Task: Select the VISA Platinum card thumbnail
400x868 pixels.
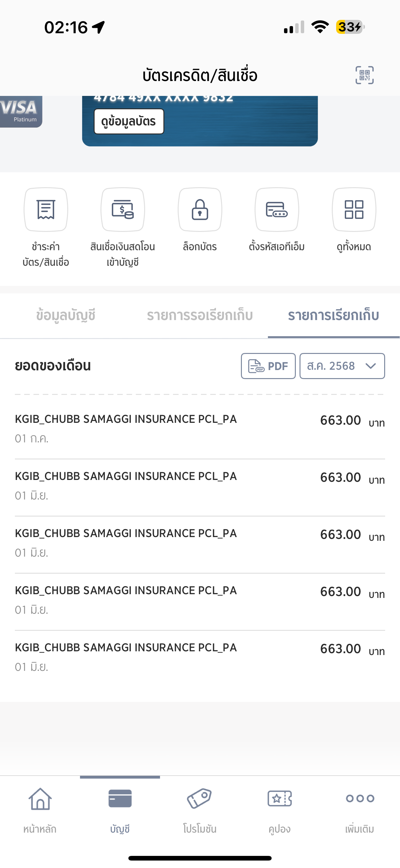Action: point(21,112)
